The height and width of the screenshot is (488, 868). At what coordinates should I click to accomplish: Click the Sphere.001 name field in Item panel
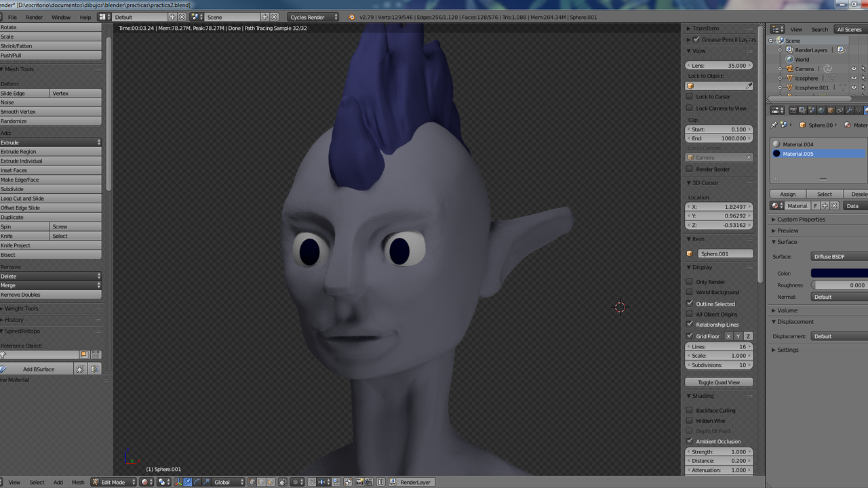point(726,253)
